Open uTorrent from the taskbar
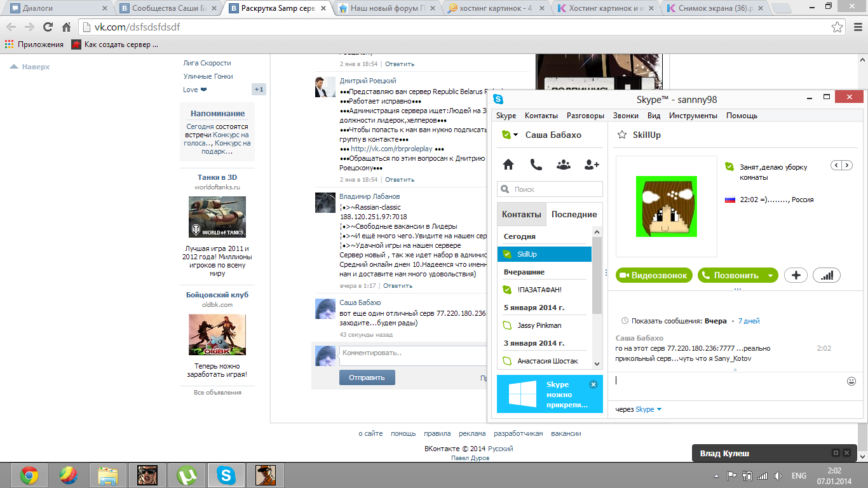The height and width of the screenshot is (488, 868). 186,475
